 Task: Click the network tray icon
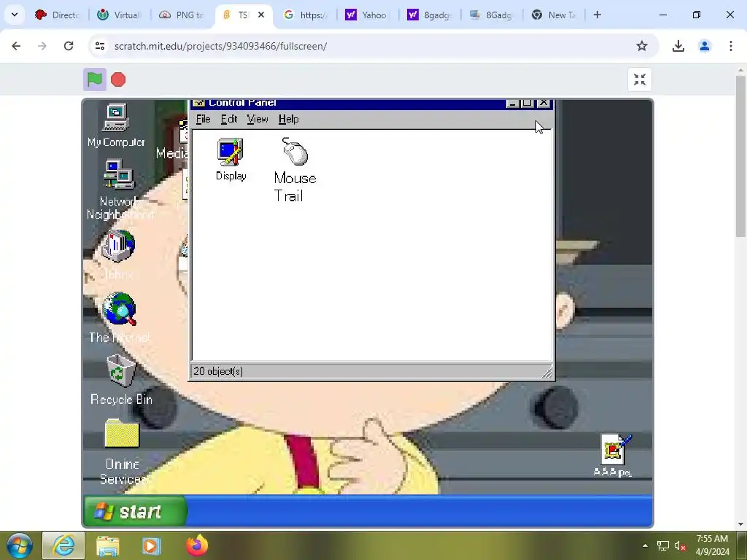(662, 545)
